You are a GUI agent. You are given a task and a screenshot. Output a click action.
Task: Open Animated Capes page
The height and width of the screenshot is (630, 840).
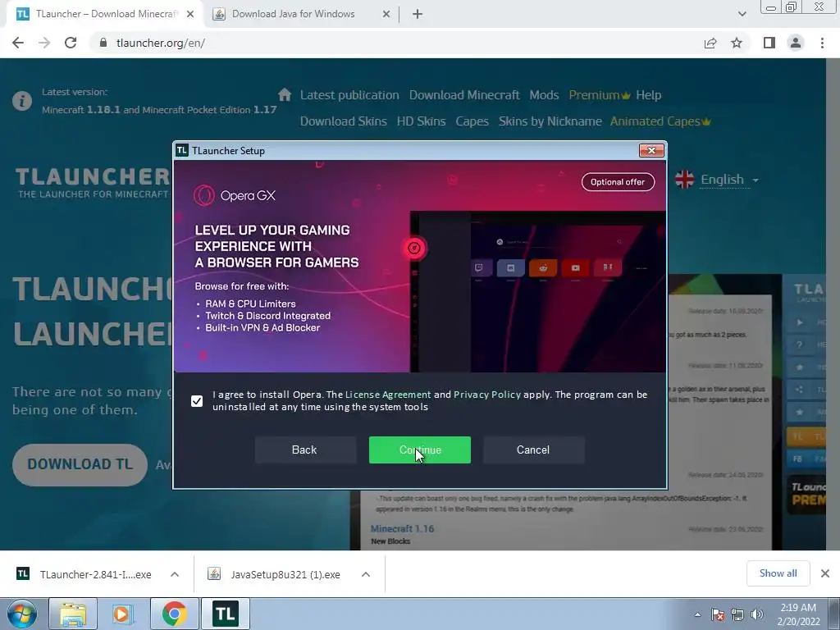[660, 121]
